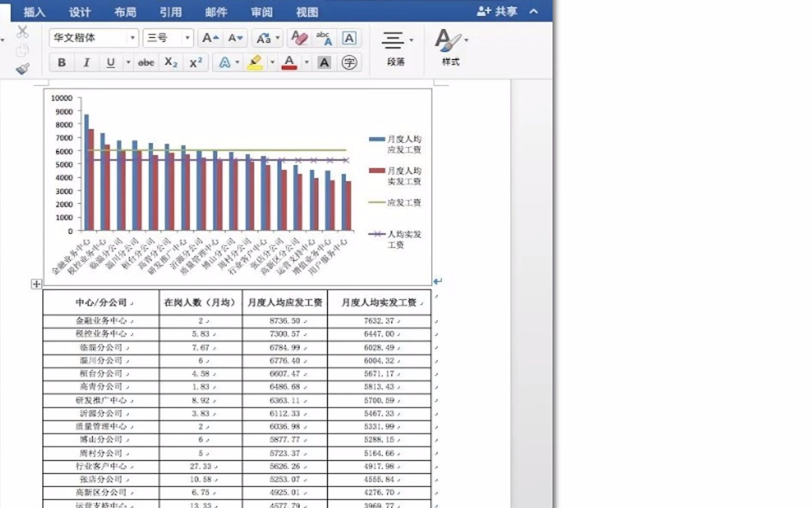
Task: Click table header cell 月度人均应发工资
Action: [x=285, y=302]
